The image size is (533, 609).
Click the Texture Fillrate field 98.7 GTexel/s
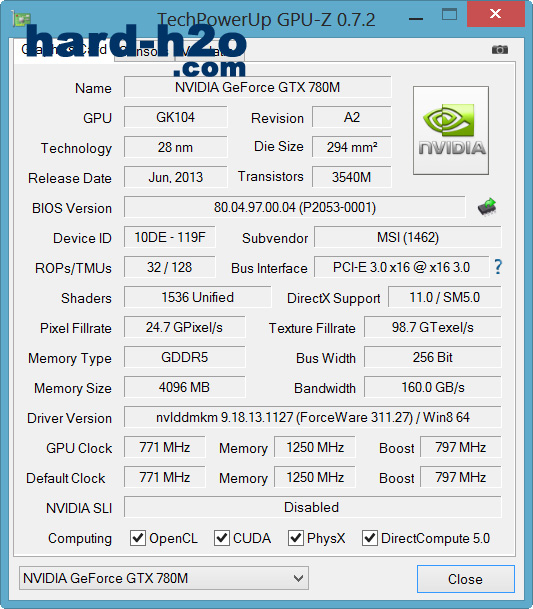[433, 327]
